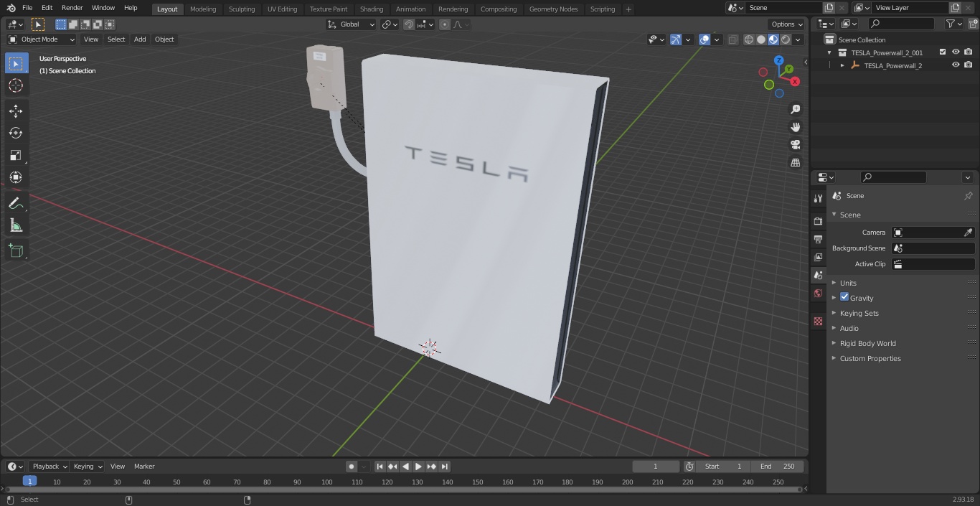The width and height of the screenshot is (980, 506).
Task: Exclude TESLA_Powerwall_2_001 collection via checkbox
Action: pos(943,52)
